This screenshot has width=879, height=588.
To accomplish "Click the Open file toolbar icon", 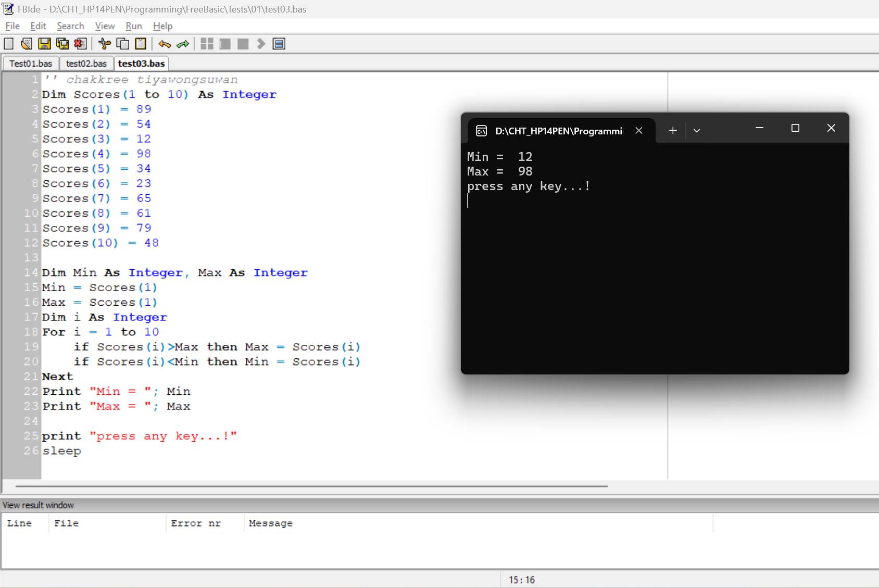I will click(27, 44).
